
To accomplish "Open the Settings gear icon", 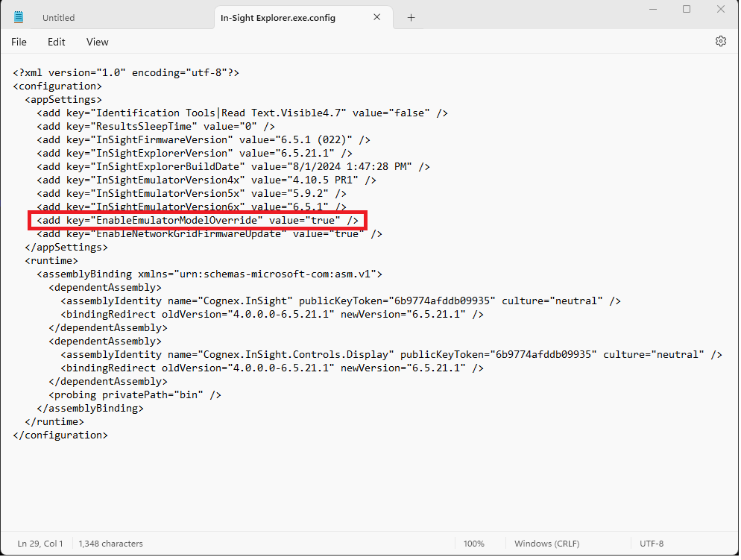I will click(x=720, y=42).
